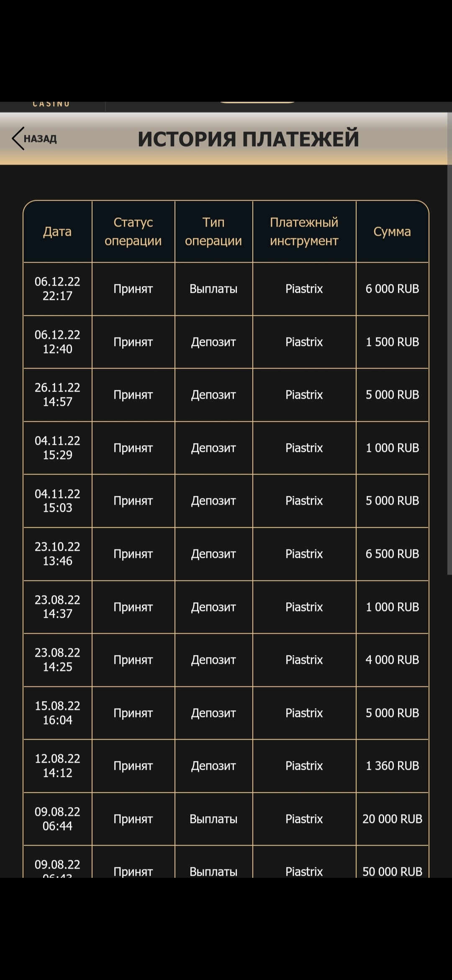Select the 1 360 RUB amount cell

coord(392,766)
